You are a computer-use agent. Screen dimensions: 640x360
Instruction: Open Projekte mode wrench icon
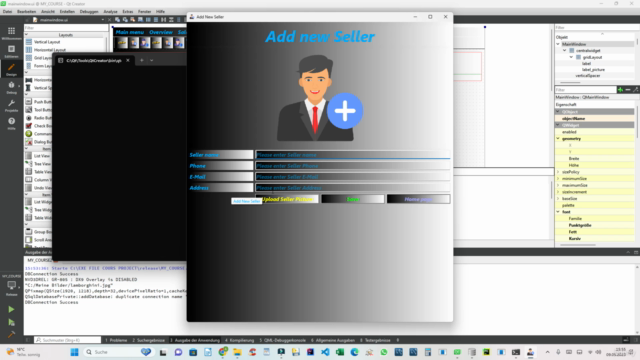(x=11, y=105)
